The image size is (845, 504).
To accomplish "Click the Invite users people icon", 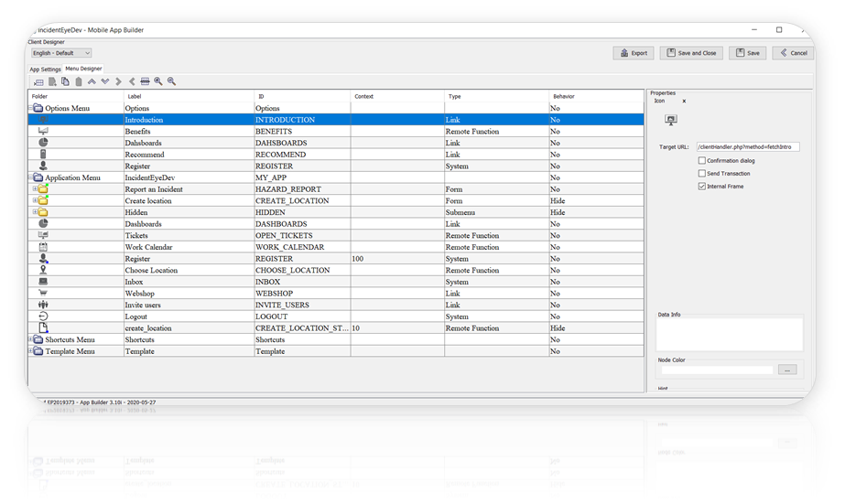I will pyautogui.click(x=43, y=305).
